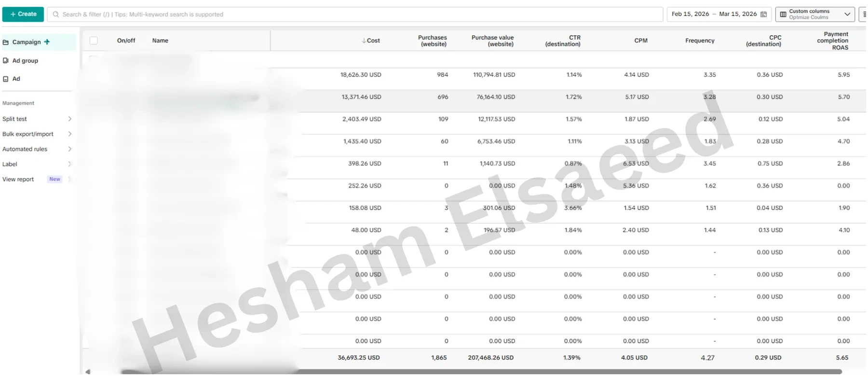Sort by Purchases (website) column
Viewport: 868px width, 376px height.
point(432,41)
